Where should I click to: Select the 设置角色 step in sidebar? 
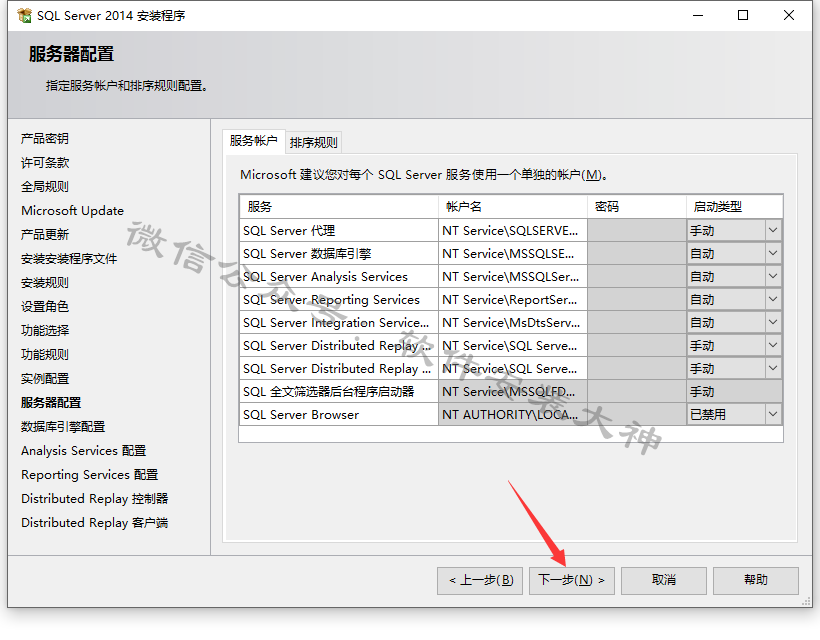[45, 307]
